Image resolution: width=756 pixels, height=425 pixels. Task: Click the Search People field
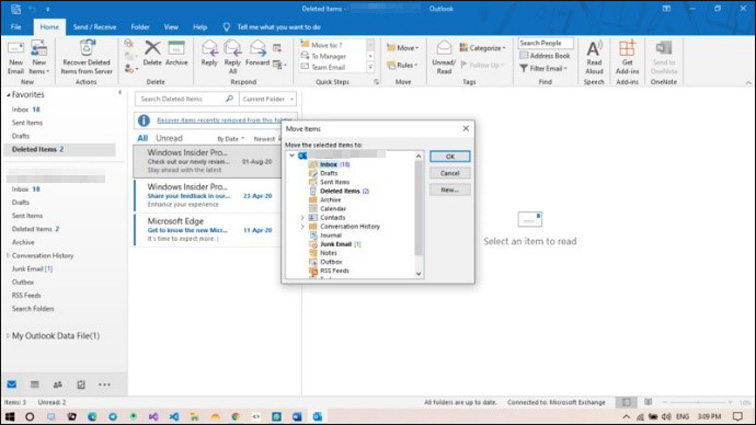[x=546, y=43]
